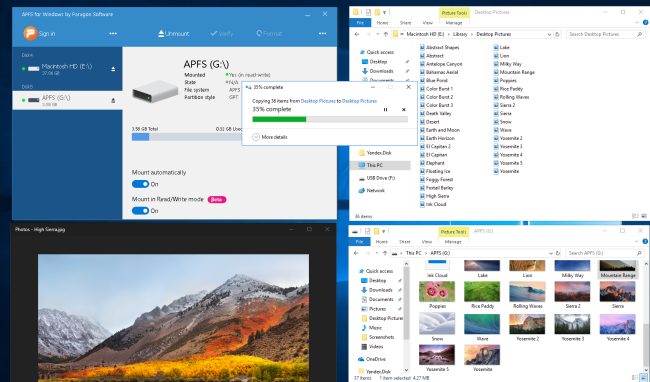The width and height of the screenshot is (650, 382).
Task: Switch to large icons view in APFS window
Action: click(x=643, y=377)
